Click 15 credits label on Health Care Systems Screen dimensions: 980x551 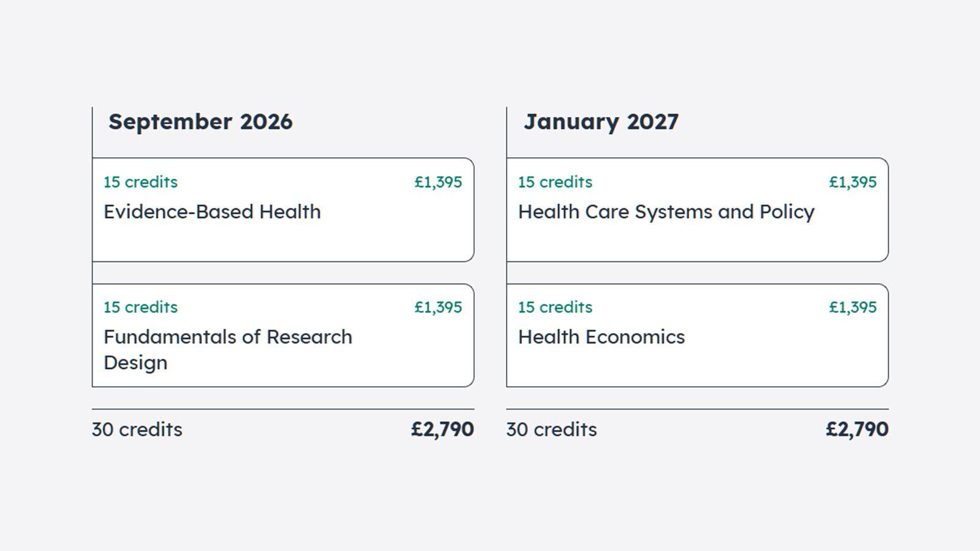[555, 182]
